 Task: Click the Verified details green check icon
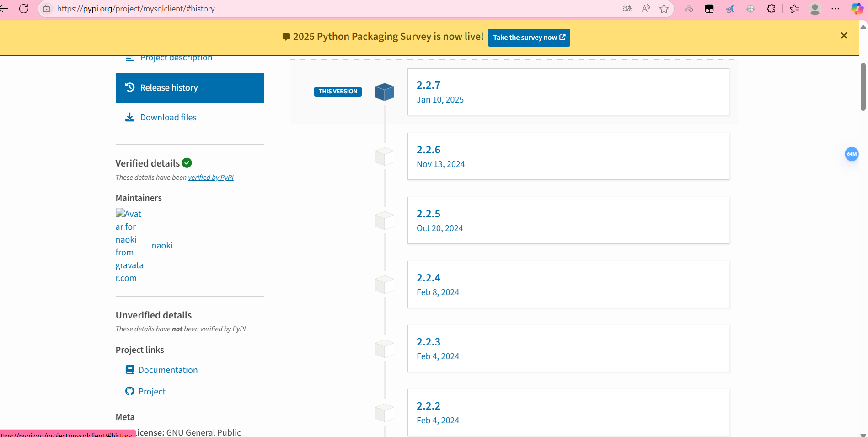[187, 163]
